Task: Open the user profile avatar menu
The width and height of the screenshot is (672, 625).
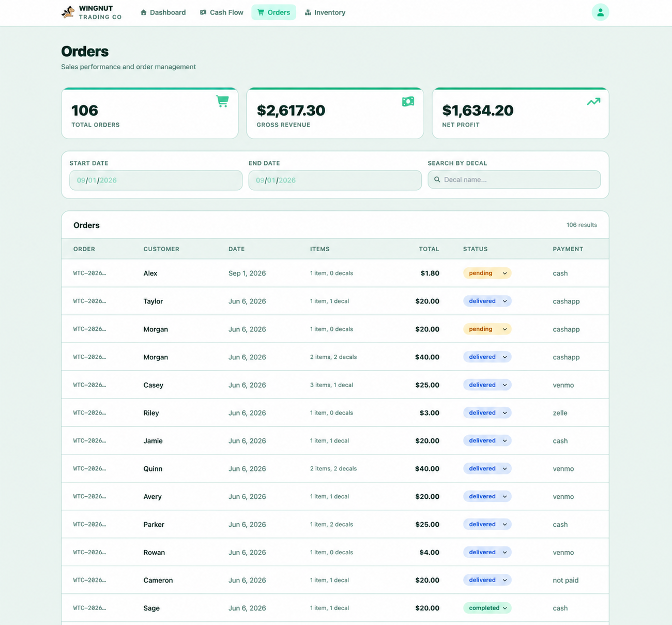Action: pos(600,12)
